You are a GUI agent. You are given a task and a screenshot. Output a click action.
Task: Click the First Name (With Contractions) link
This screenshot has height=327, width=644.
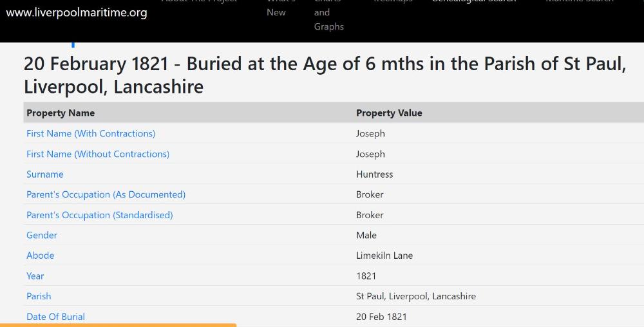pos(91,133)
